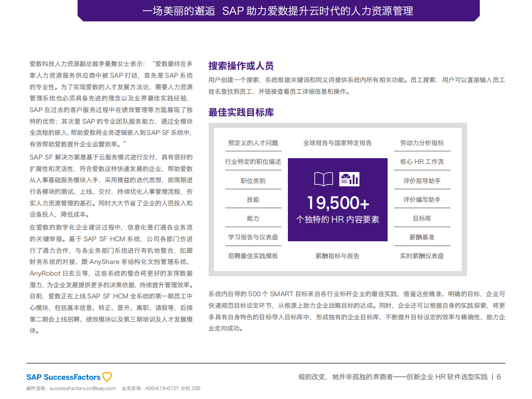Select the 行业特定的职位描述 box

tap(253, 161)
